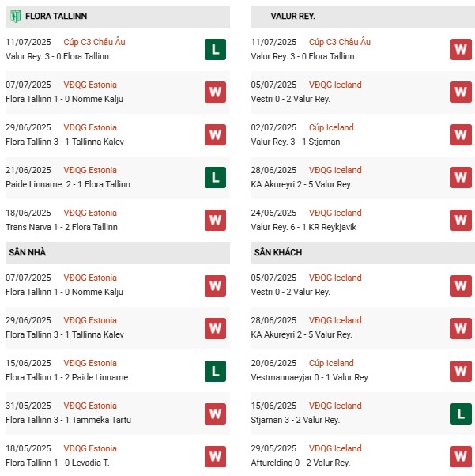Click the Flora Tallinn club logo icon
The width and height of the screenshot is (475, 476).
coord(13,16)
